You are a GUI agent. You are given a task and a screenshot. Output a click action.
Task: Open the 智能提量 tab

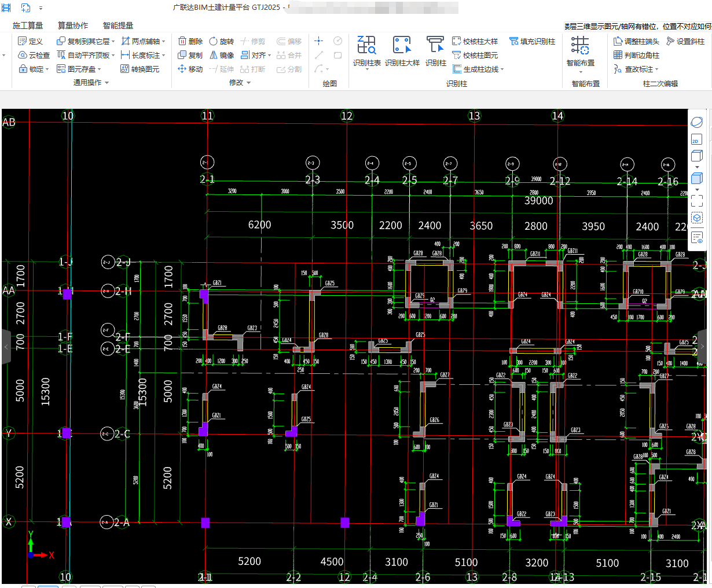tap(118, 25)
